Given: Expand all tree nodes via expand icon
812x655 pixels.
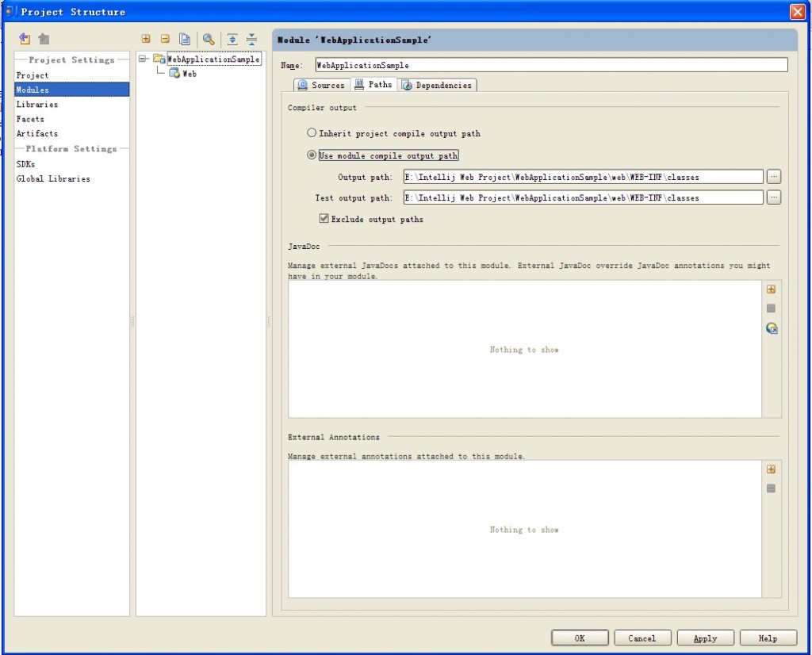Looking at the screenshot, I should click(231, 38).
